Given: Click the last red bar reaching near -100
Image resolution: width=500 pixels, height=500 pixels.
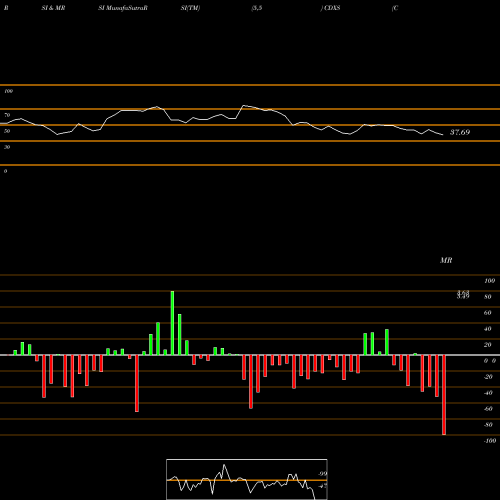Looking at the screenshot, I should pos(444,395).
